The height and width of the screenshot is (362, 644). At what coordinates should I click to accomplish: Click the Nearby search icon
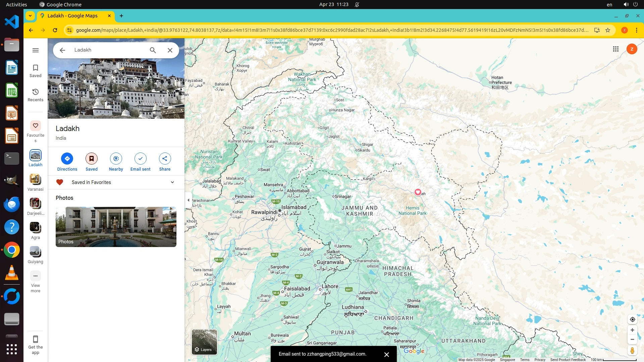tap(116, 159)
